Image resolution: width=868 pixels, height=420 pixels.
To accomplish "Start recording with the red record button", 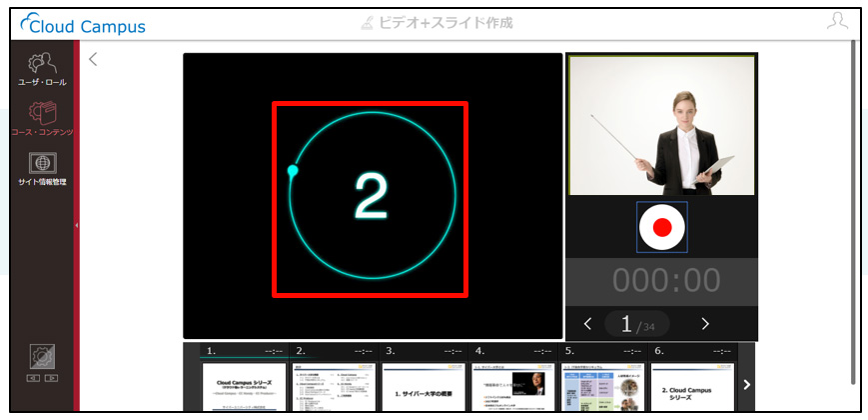I will pyautogui.click(x=662, y=227).
